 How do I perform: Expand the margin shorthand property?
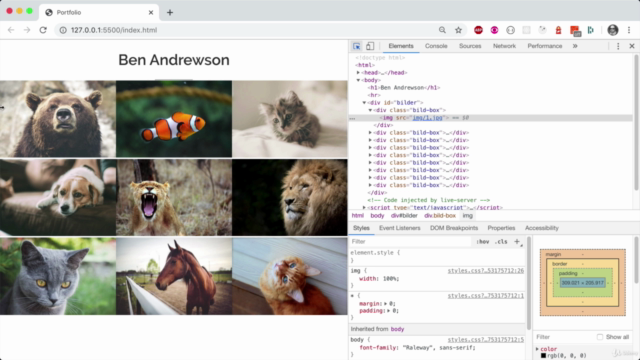(x=386, y=304)
